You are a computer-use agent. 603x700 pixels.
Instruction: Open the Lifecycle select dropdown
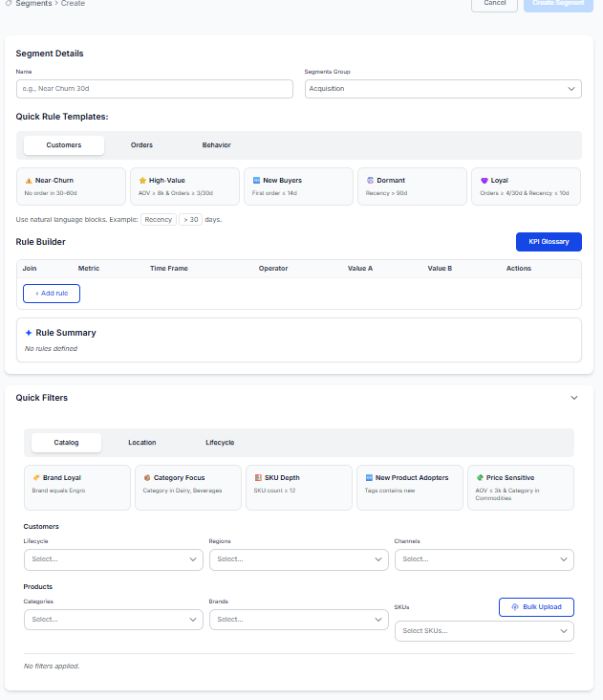[113, 559]
